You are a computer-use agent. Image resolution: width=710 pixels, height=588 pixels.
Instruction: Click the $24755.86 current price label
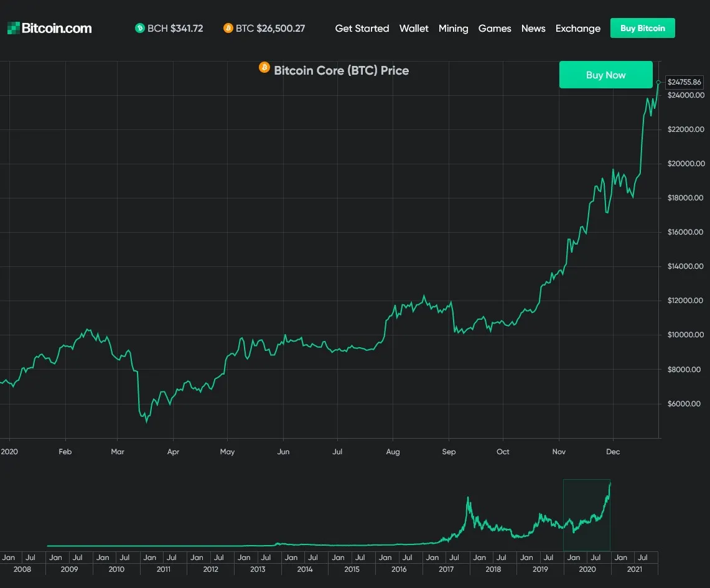(x=684, y=82)
